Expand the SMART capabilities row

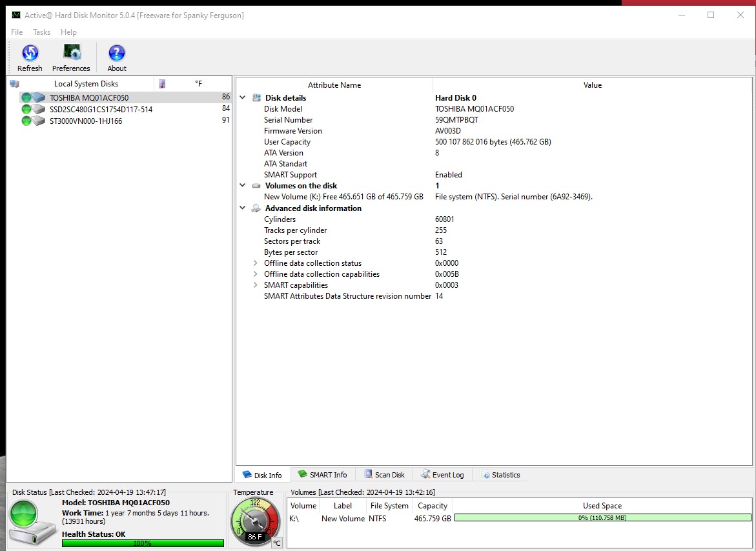pos(256,285)
